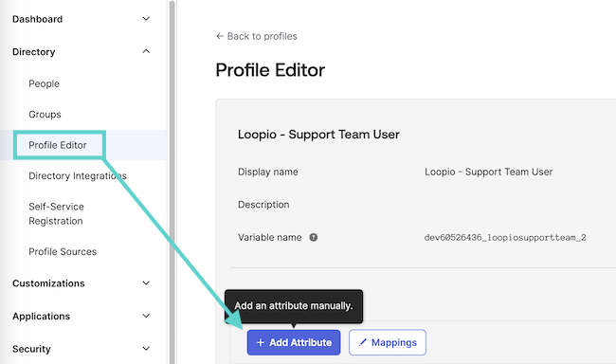Open Self-Service Registration
The width and height of the screenshot is (616, 364).
(56, 214)
